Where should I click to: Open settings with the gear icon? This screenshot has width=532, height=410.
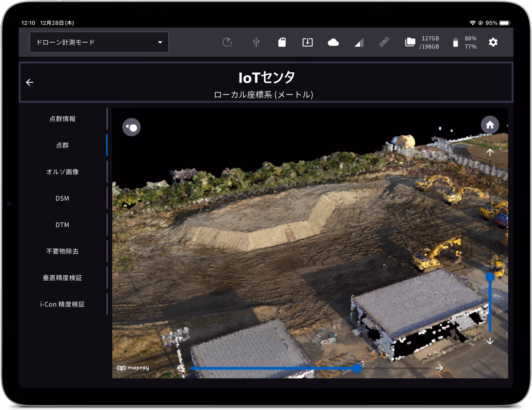493,42
